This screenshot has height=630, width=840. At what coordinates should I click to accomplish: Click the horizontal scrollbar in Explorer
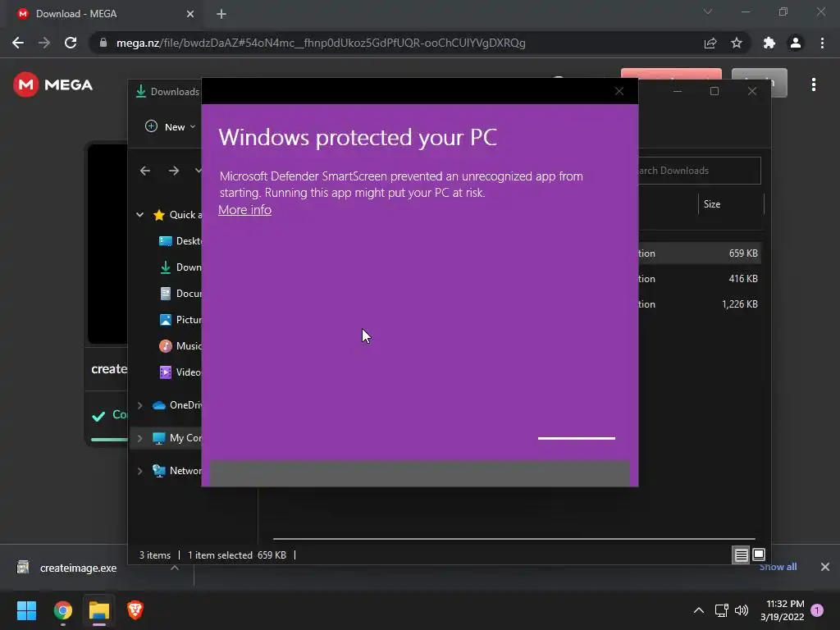514,538
